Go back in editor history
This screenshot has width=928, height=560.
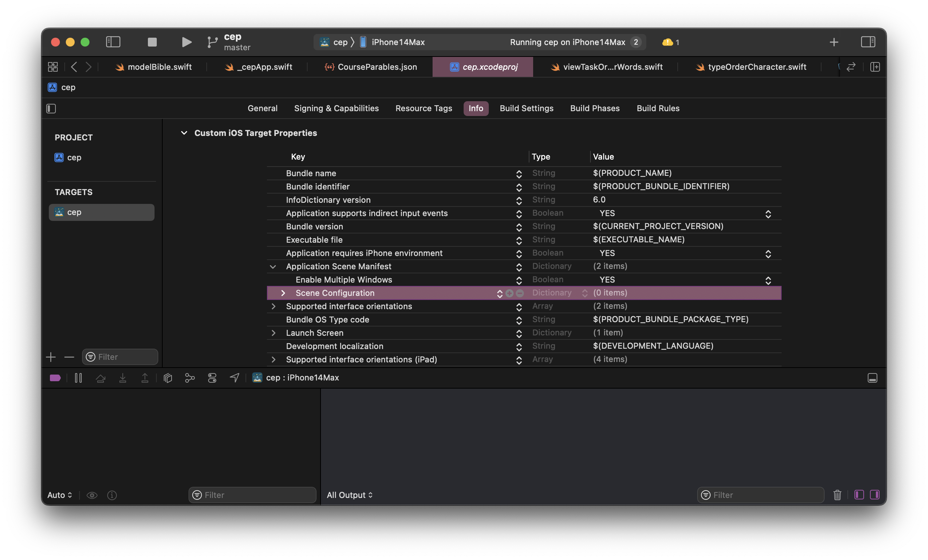(x=74, y=67)
